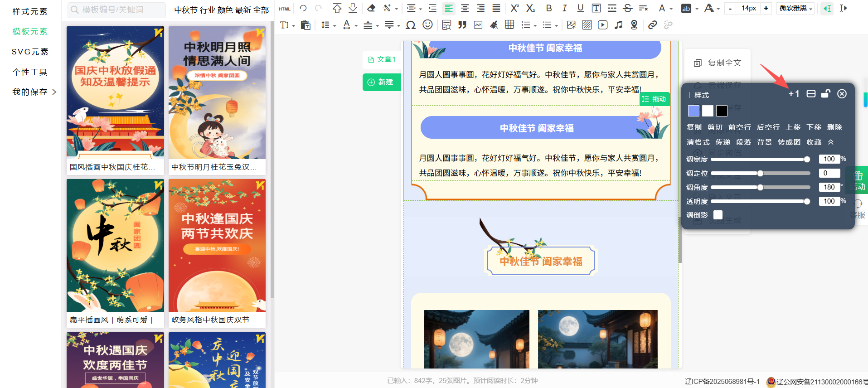The width and height of the screenshot is (868, 388).
Task: Insert music with the note icon
Action: pyautogui.click(x=618, y=25)
